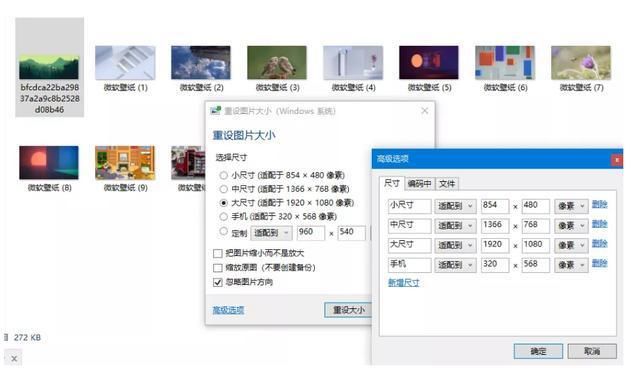
Task: Open 适配到 dropdown in 中尺寸 row
Action: tap(455, 226)
